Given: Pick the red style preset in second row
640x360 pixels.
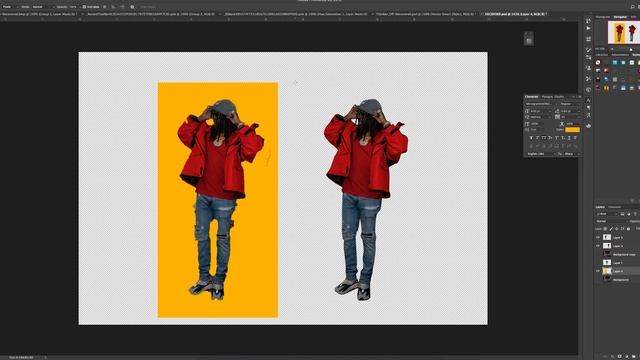Looking at the screenshot, I should tap(606, 71).
